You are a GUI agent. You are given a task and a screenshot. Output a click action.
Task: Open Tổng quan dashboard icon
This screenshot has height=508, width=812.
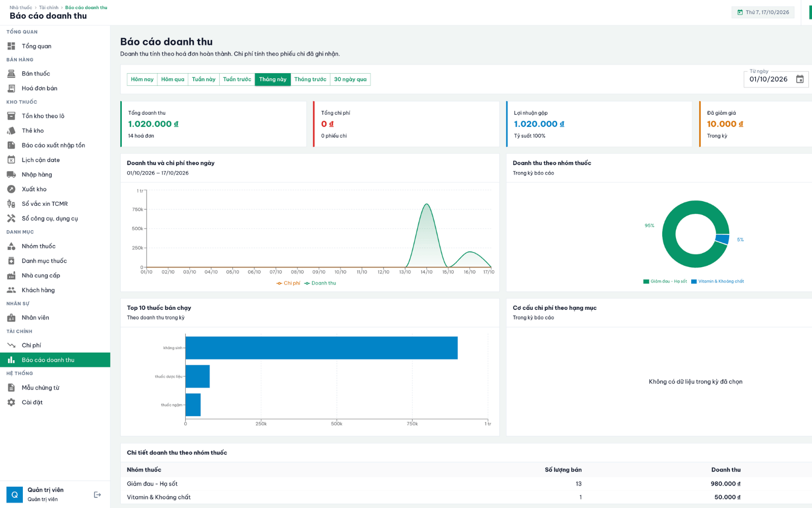point(11,46)
